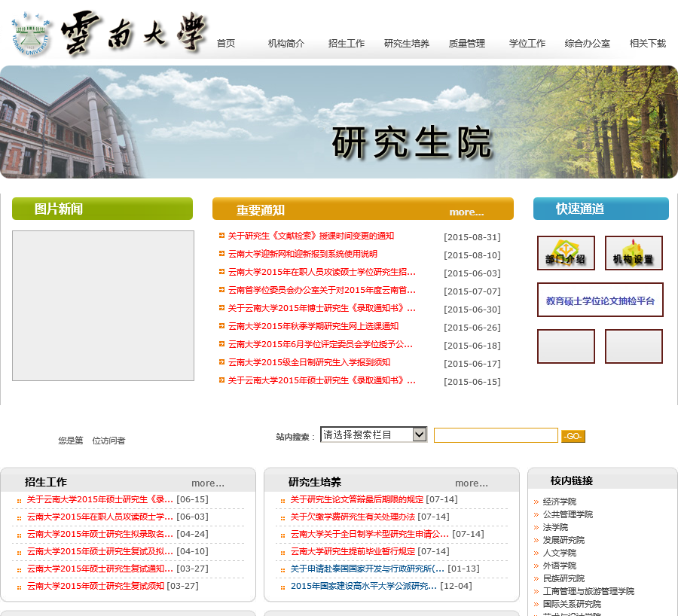Click the 云南大学 calligraphy title
Screen dimensions: 678x616
pos(134,34)
